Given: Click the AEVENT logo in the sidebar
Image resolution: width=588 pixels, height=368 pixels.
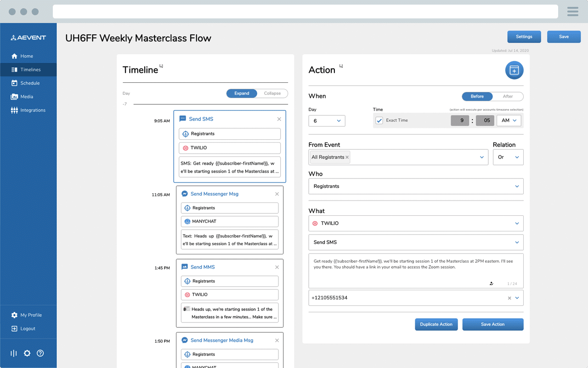Looking at the screenshot, I should pyautogui.click(x=28, y=38).
